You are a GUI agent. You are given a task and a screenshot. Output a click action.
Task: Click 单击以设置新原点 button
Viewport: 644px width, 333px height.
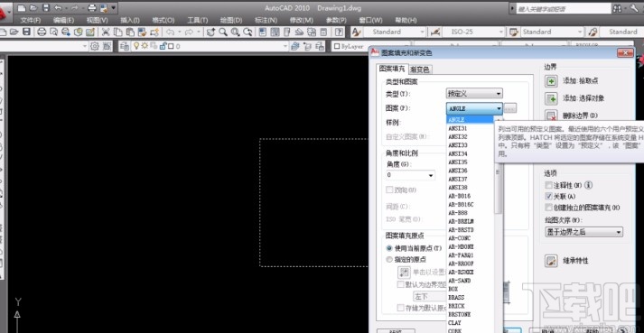coord(404,272)
